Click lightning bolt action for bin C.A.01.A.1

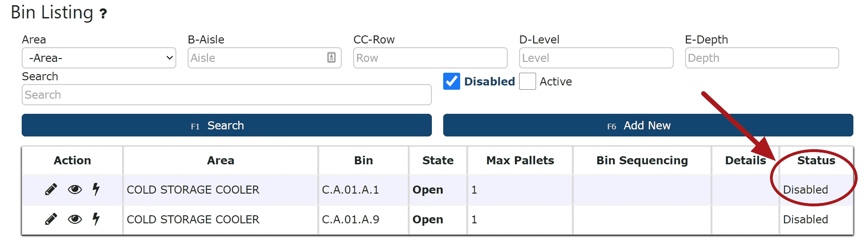coord(96,189)
